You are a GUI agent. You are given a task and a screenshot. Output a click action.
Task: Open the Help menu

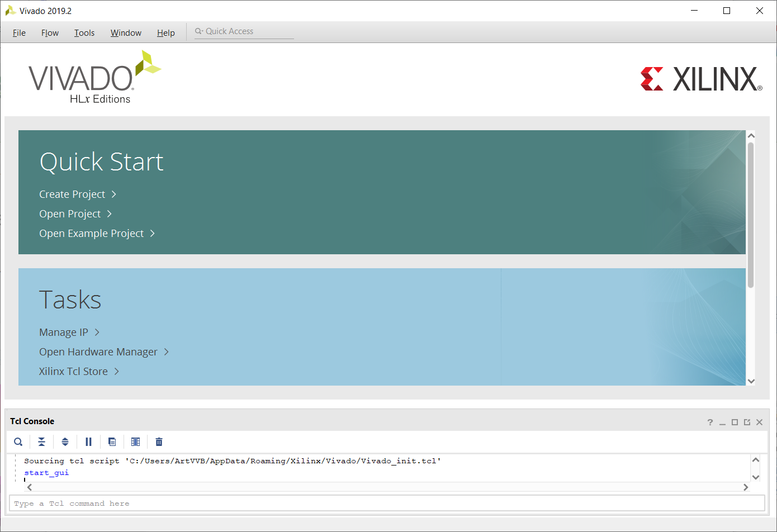(166, 33)
